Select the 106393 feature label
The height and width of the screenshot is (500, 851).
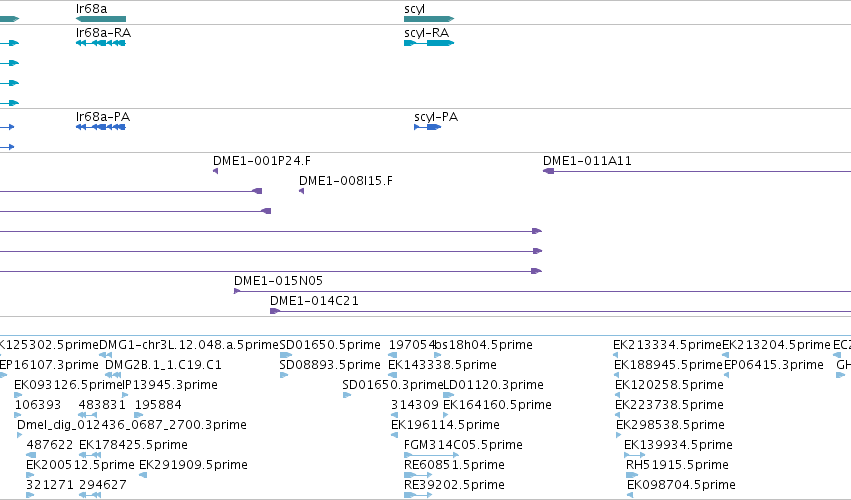38,405
